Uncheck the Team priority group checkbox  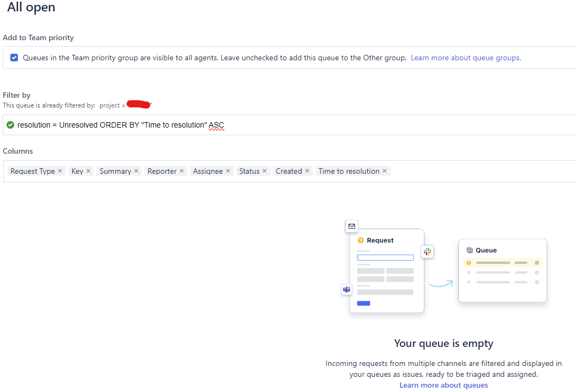pos(14,58)
